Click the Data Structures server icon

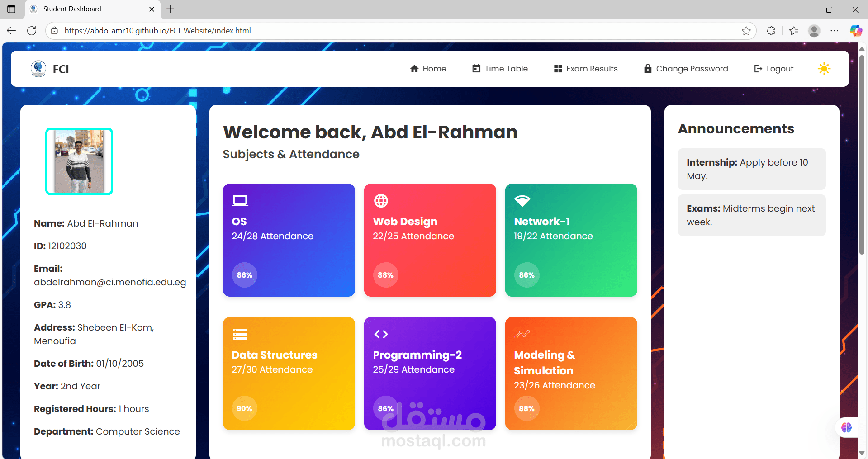point(240,334)
